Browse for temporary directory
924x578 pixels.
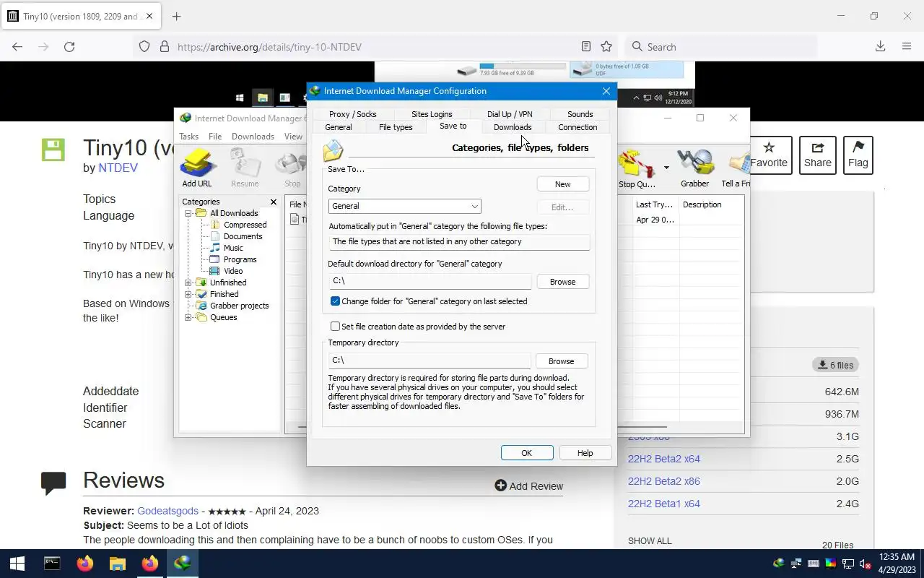(561, 361)
